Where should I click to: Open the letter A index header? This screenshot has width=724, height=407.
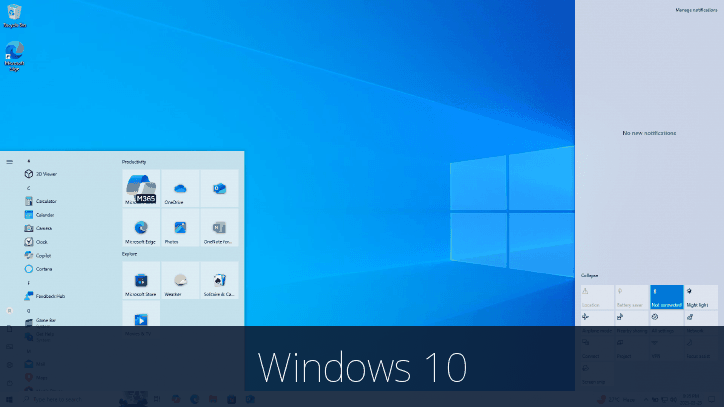tap(29, 161)
